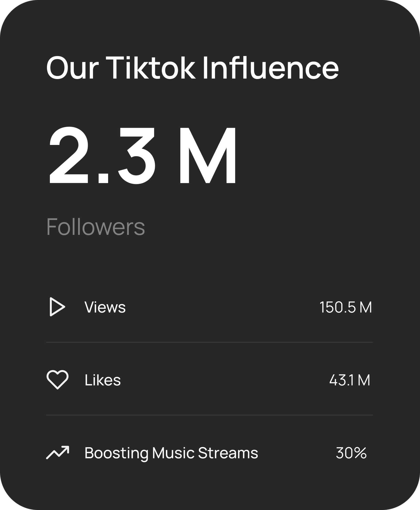The image size is (420, 510).
Task: Click the word "Streams" in the last row
Action: 228,453
